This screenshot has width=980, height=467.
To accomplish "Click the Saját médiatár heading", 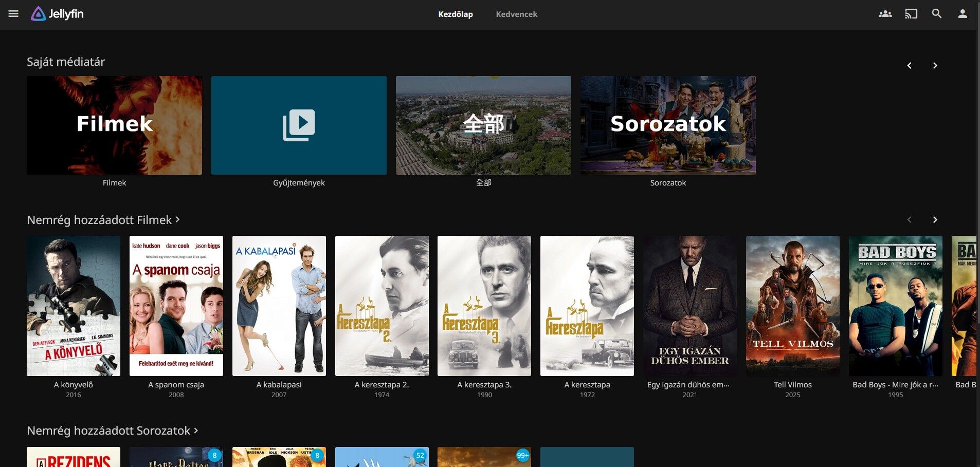I will pos(66,62).
